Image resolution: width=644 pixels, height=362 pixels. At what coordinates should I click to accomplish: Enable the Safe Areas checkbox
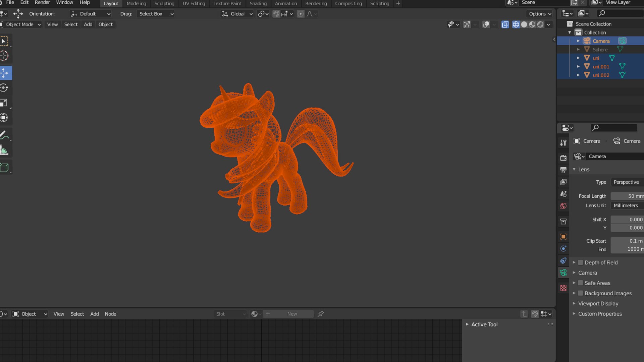tap(581, 283)
